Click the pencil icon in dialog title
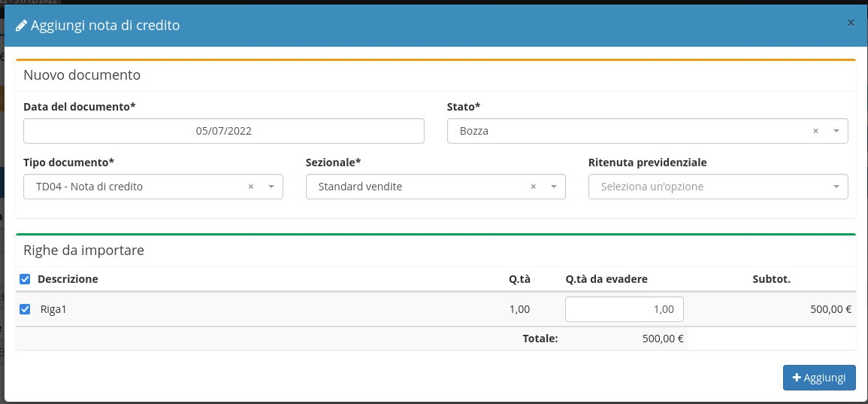Image resolution: width=868 pixels, height=404 pixels. pos(21,26)
